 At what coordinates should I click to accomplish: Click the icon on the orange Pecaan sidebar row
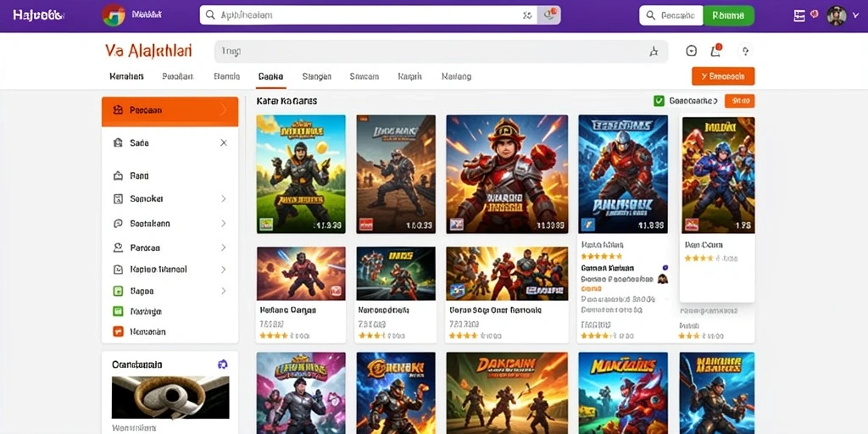[x=117, y=110]
